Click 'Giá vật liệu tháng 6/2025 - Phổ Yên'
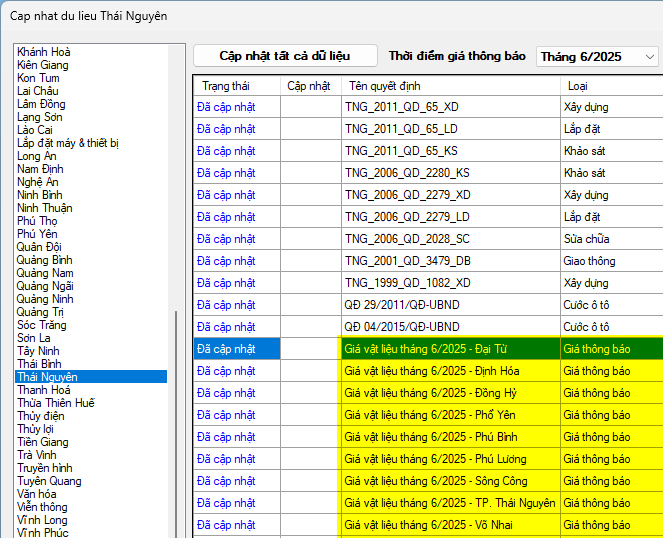 coord(451,415)
